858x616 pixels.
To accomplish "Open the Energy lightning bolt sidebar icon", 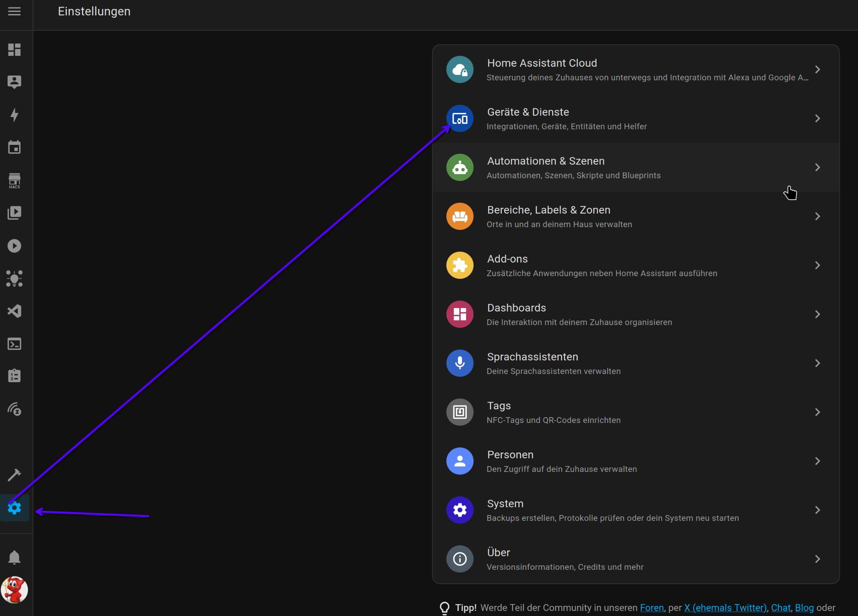I will (x=14, y=115).
